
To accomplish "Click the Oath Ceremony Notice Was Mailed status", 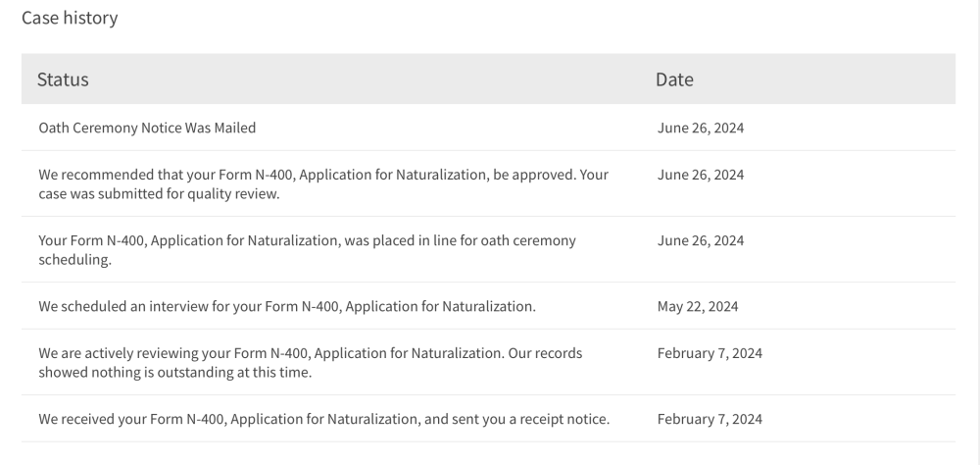I will pos(147,128).
